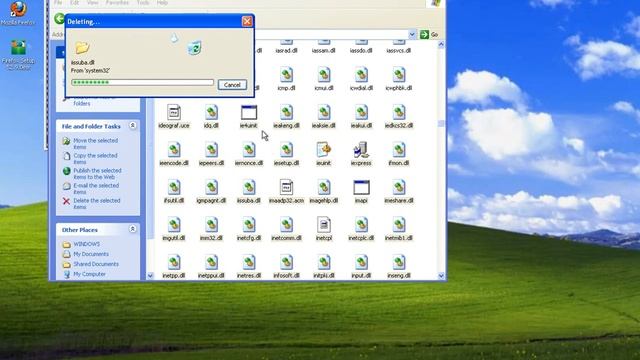The height and width of the screenshot is (360, 640).
Task: Select the ieuinit file icon
Action: [324, 149]
